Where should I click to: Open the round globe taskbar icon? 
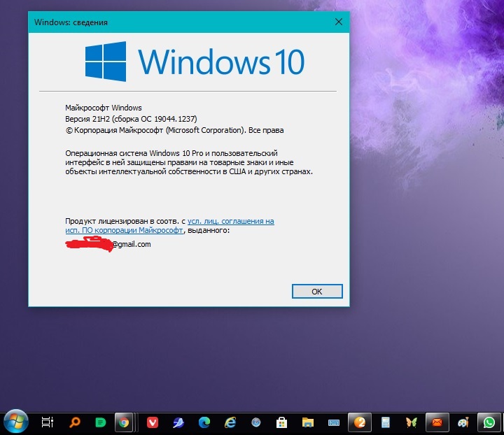coord(256,422)
